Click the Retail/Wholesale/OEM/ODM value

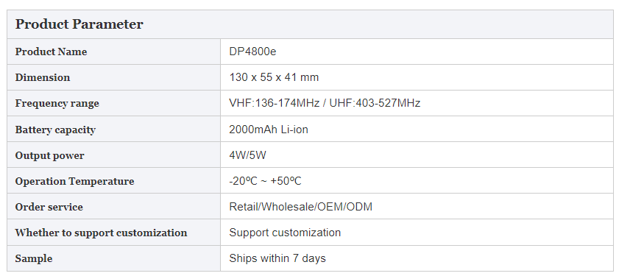coord(300,207)
